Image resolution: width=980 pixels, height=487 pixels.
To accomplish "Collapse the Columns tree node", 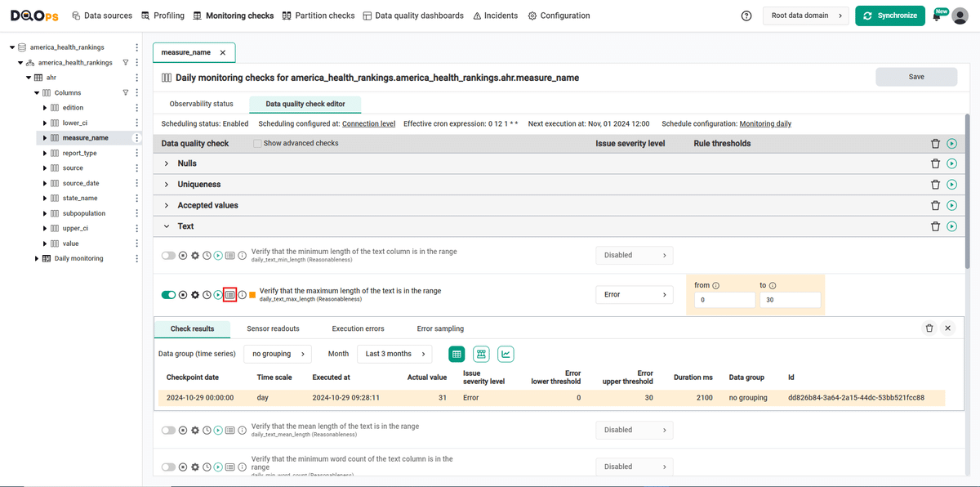I will 37,92.
